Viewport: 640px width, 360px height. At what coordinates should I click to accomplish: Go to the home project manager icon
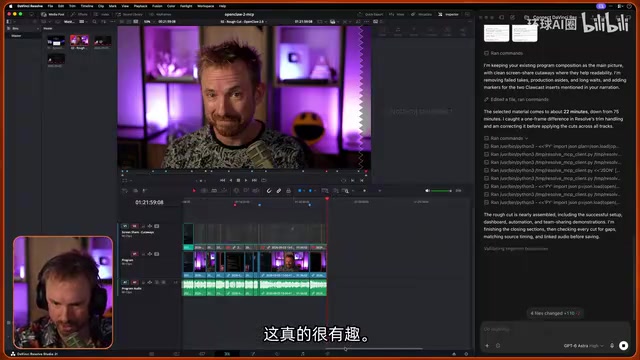tap(454, 354)
